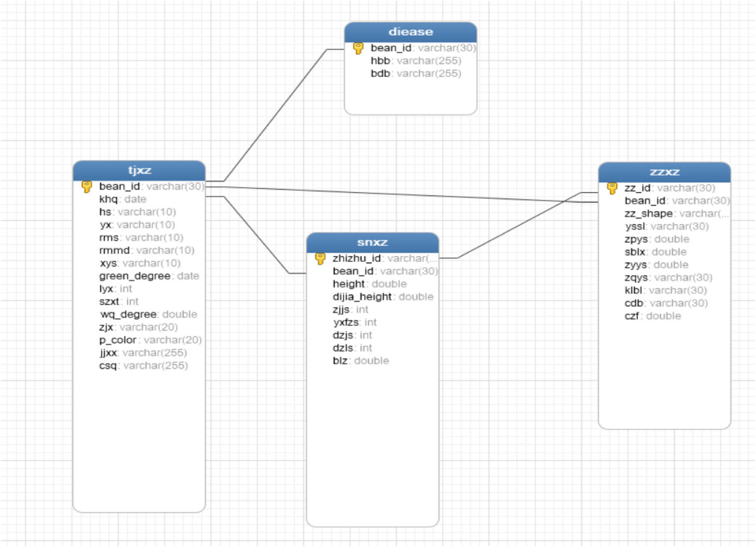Select the zz_shape field in zzxz
756x547 pixels.
[677, 214]
